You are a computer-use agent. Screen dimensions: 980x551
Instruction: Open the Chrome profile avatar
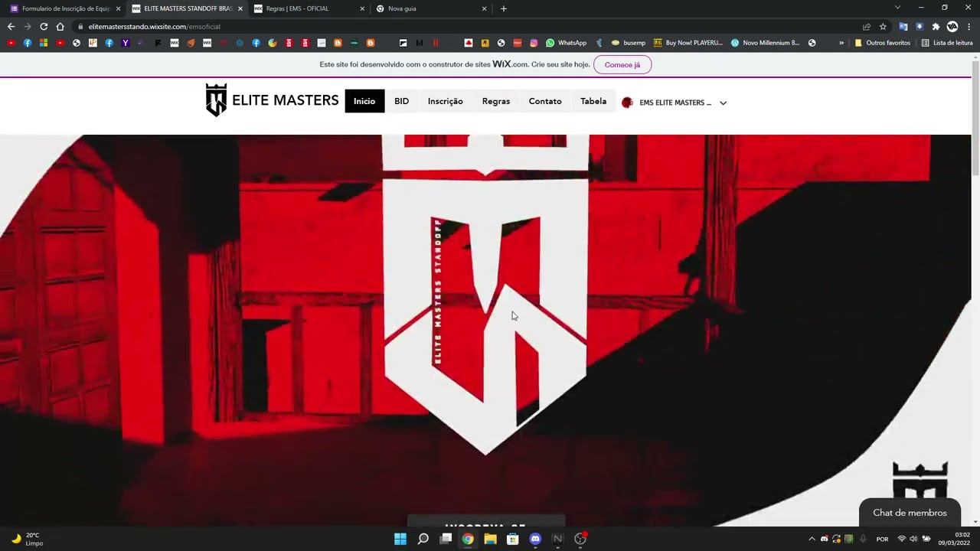pyautogui.click(x=952, y=27)
